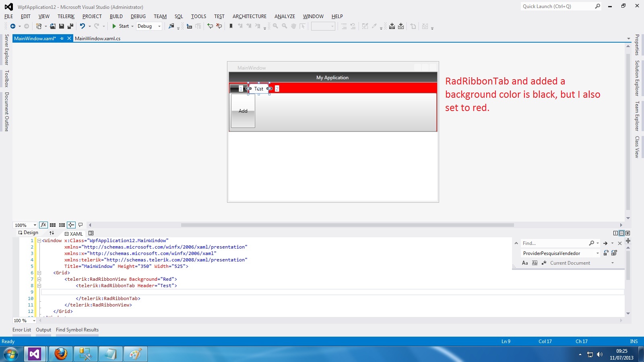Open the Document Outline side panel
The height and width of the screenshot is (362, 644).
point(6,112)
